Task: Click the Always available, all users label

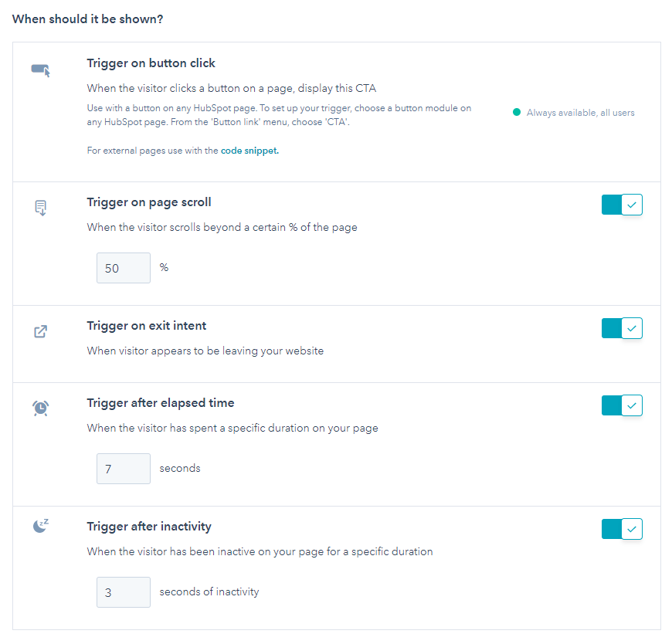Action: point(580,113)
